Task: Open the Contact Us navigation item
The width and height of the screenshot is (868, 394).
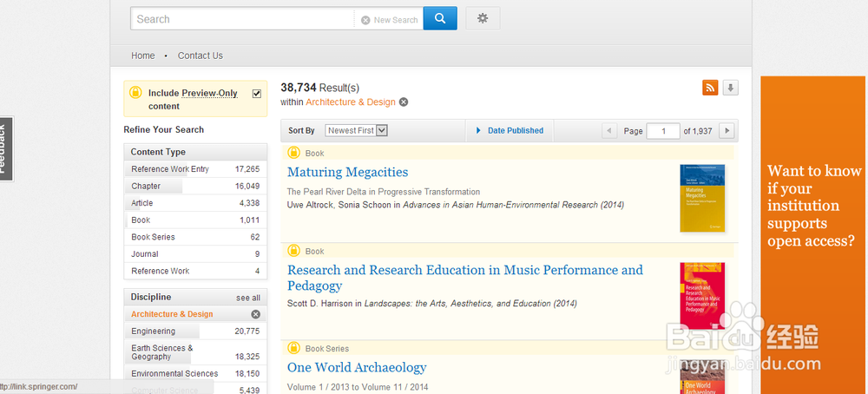Action: click(201, 56)
